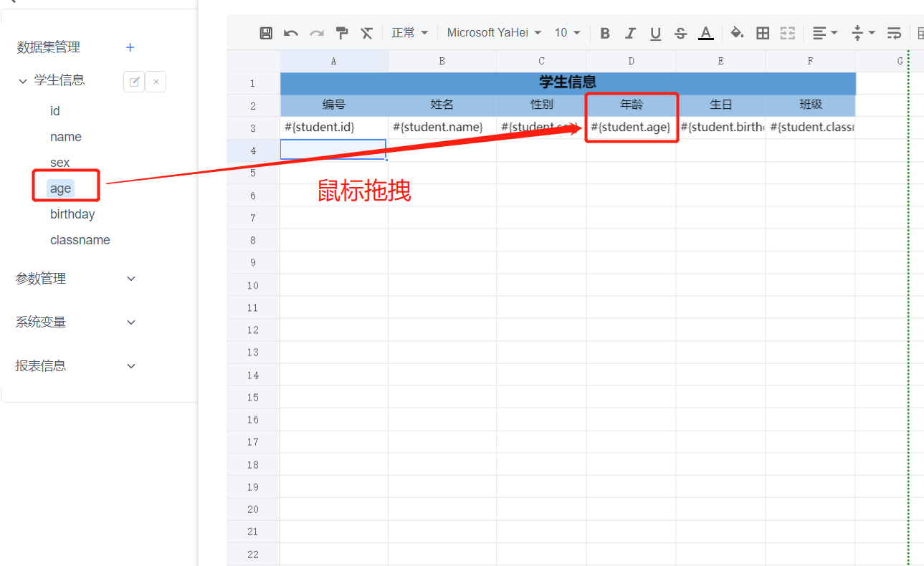924x566 pixels.
Task: Edit the 学生信息 dataset
Action: pyautogui.click(x=134, y=82)
